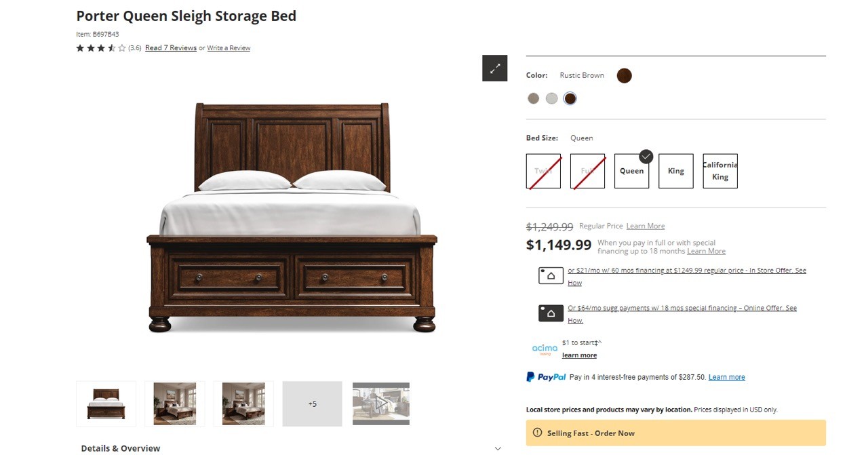The height and width of the screenshot is (455, 868).
Task: Click the in-store financing card icon
Action: pyautogui.click(x=551, y=275)
